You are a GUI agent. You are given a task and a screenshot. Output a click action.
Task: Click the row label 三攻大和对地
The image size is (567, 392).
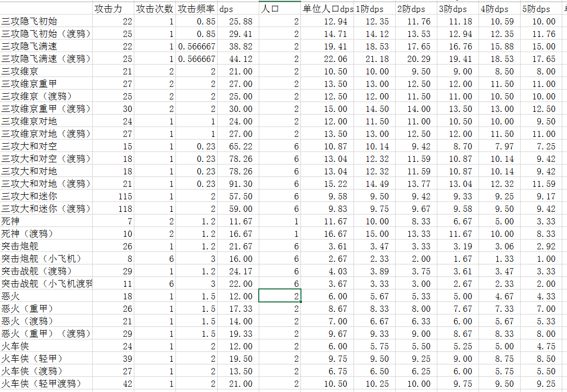click(46, 171)
